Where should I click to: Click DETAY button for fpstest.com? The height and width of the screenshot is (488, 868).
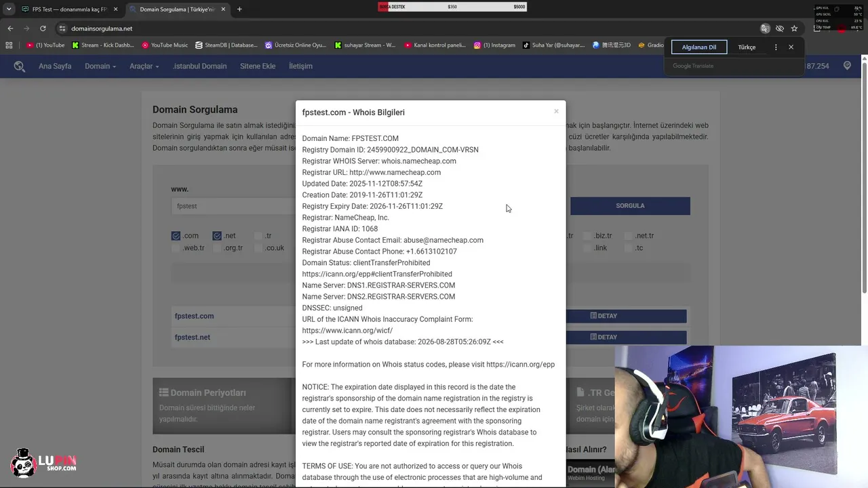point(604,316)
